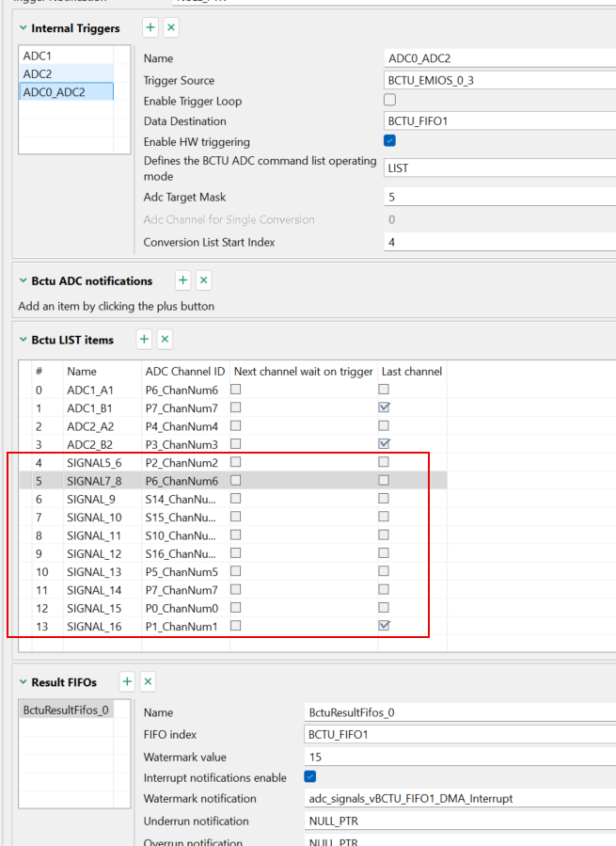Add a new Internal Trigger with plus icon
The image size is (616, 846).
pos(150,27)
